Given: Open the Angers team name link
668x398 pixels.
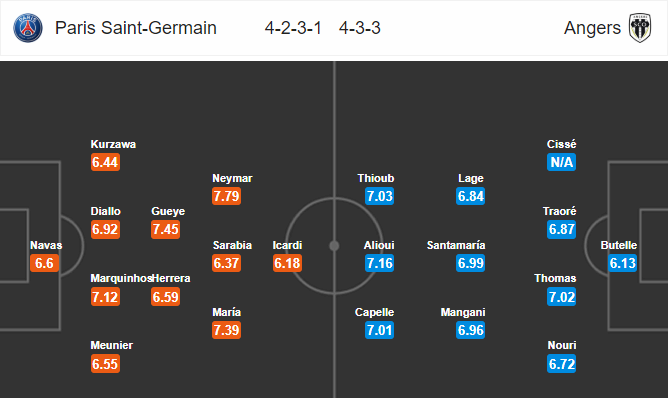Looking at the screenshot, I should 592,28.
